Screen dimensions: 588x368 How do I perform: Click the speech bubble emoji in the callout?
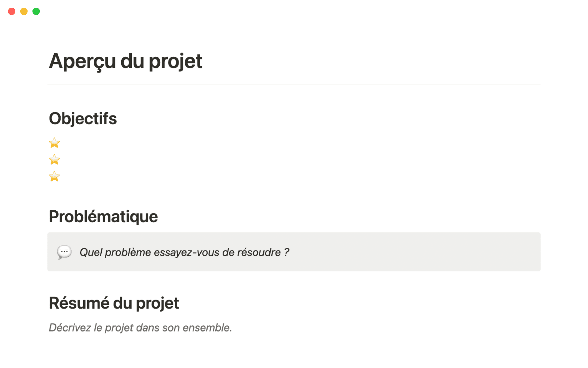(63, 252)
